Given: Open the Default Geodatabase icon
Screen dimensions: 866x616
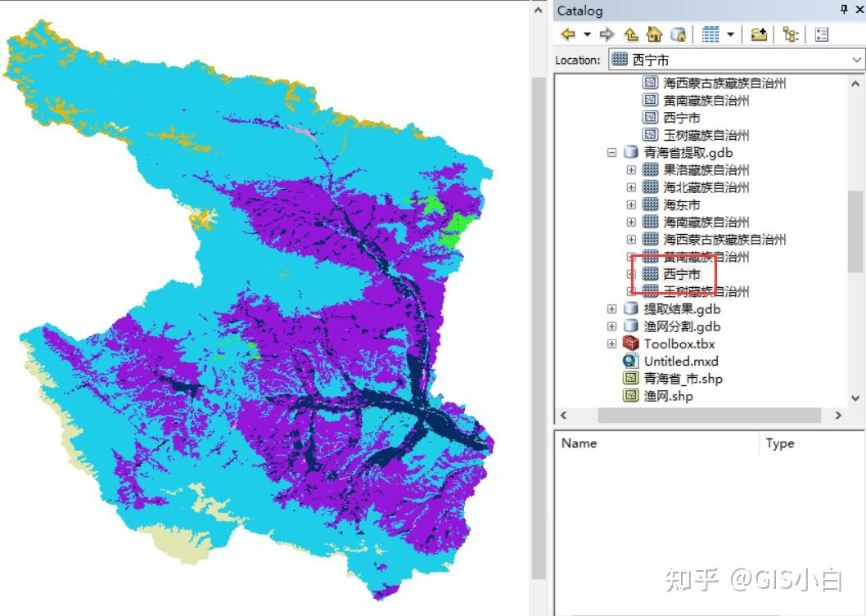Looking at the screenshot, I should (x=677, y=34).
